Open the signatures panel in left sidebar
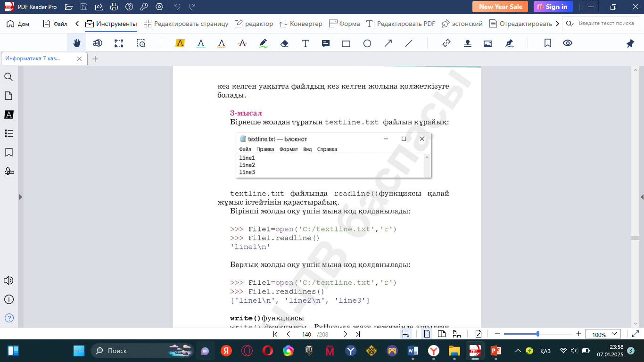Image resolution: width=644 pixels, height=362 pixels. coord(8,171)
